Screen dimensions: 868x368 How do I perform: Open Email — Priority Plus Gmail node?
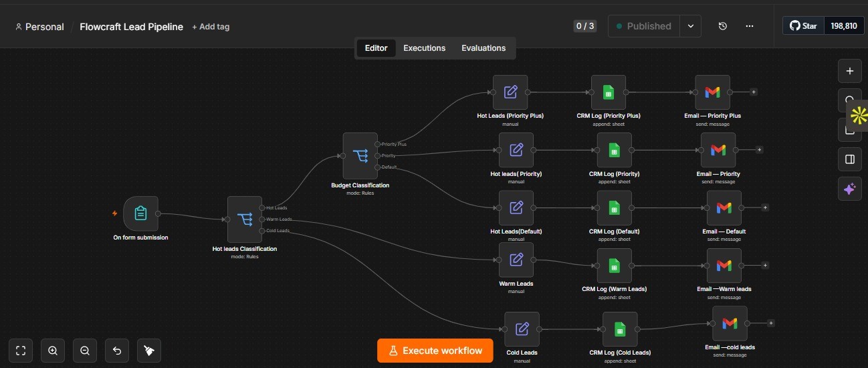(712, 92)
